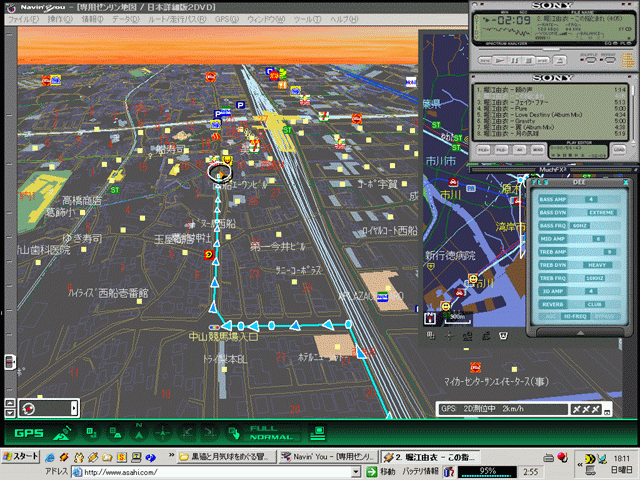Adjust the BASS AMP slider in DFX panel
This screenshot has width=640, height=480.
[590, 199]
